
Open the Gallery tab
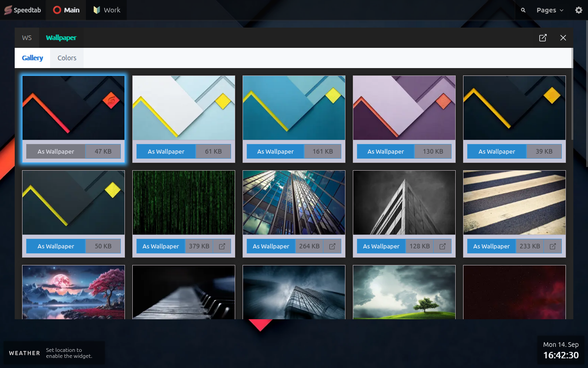click(33, 58)
